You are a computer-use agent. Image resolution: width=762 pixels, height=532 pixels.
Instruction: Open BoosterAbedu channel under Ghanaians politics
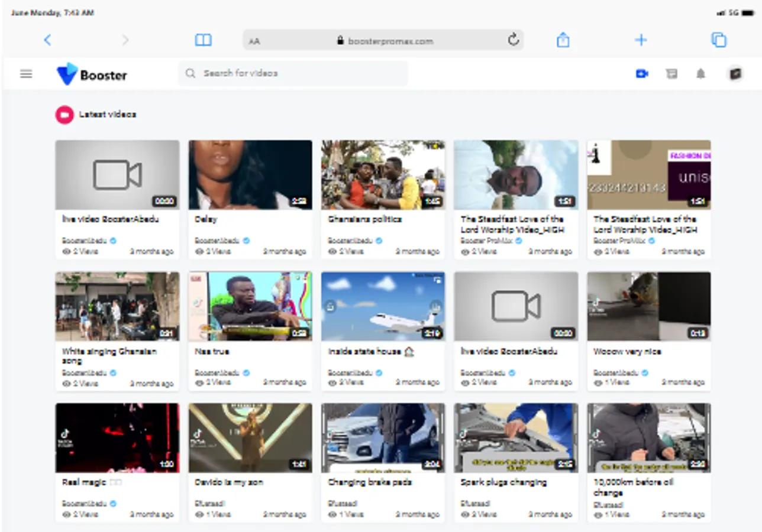[x=350, y=241]
